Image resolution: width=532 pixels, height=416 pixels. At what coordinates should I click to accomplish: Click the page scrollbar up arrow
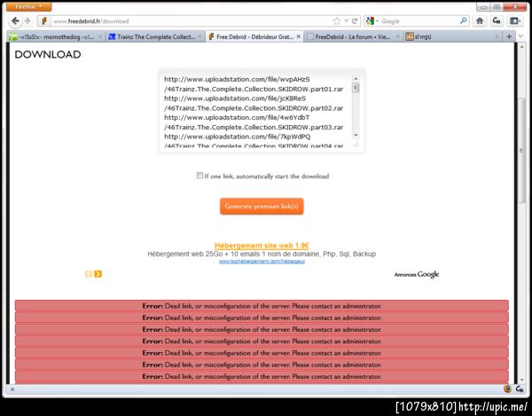(x=521, y=46)
